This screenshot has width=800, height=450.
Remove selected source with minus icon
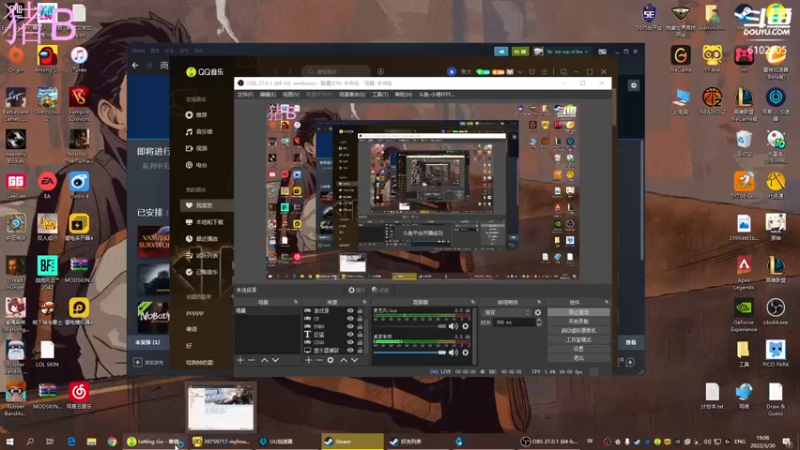pyautogui.click(x=319, y=360)
